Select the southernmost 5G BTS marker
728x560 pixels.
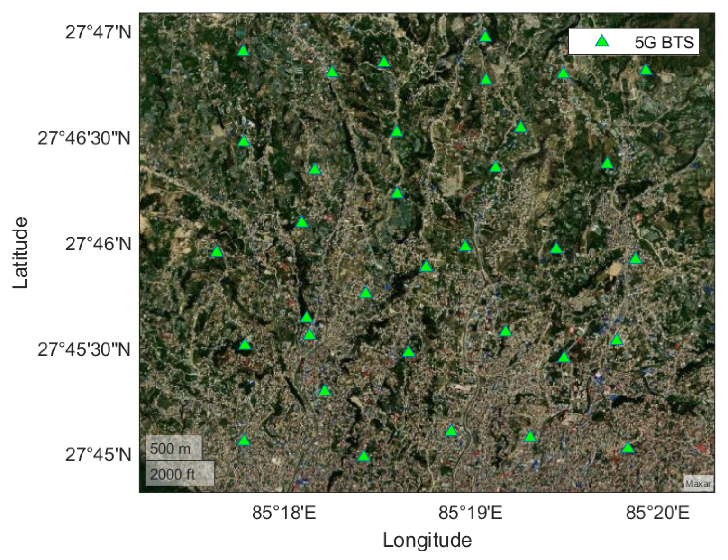point(364,456)
